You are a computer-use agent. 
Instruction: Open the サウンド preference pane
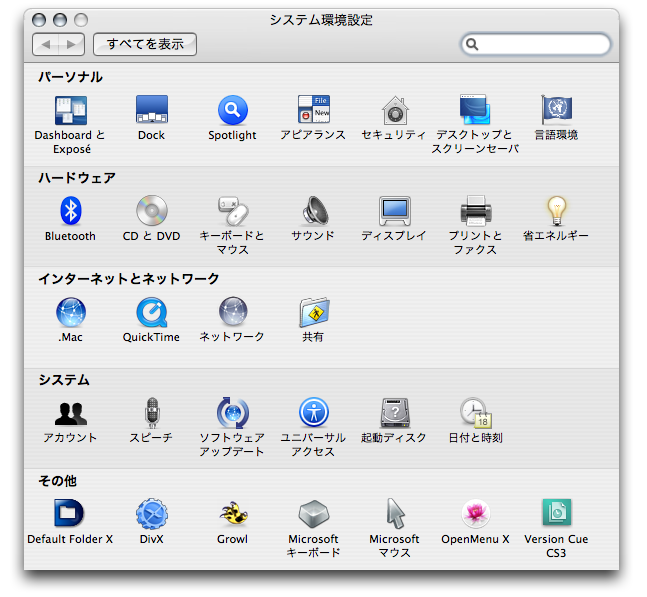tap(313, 212)
